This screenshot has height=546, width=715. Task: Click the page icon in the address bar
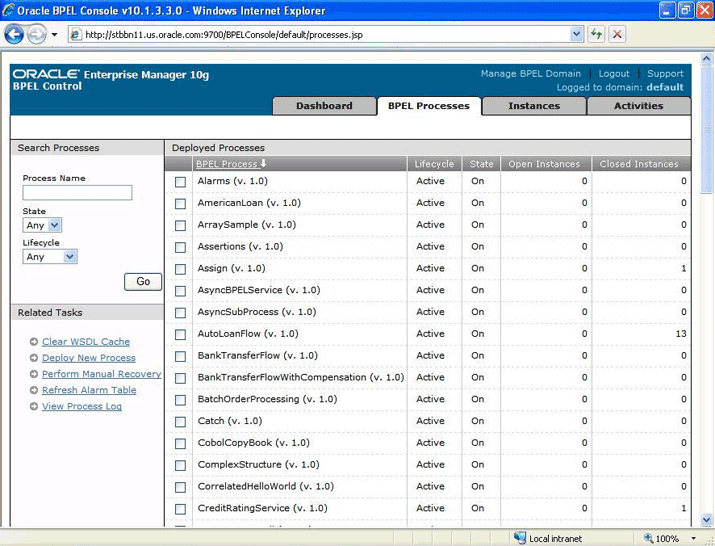pyautogui.click(x=76, y=35)
